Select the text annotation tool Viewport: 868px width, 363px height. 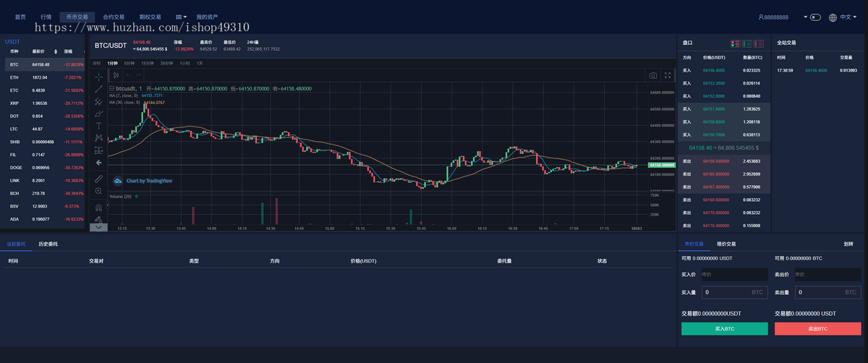[x=98, y=126]
